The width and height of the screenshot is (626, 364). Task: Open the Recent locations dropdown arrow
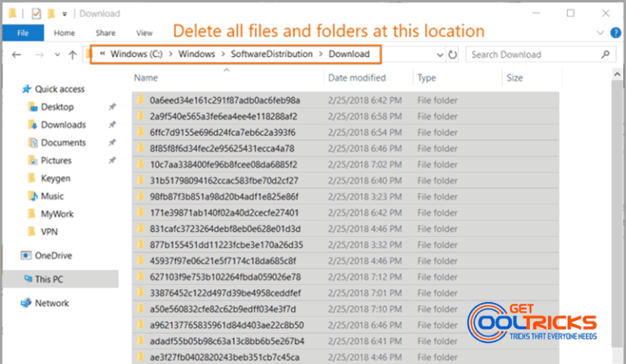(55, 55)
